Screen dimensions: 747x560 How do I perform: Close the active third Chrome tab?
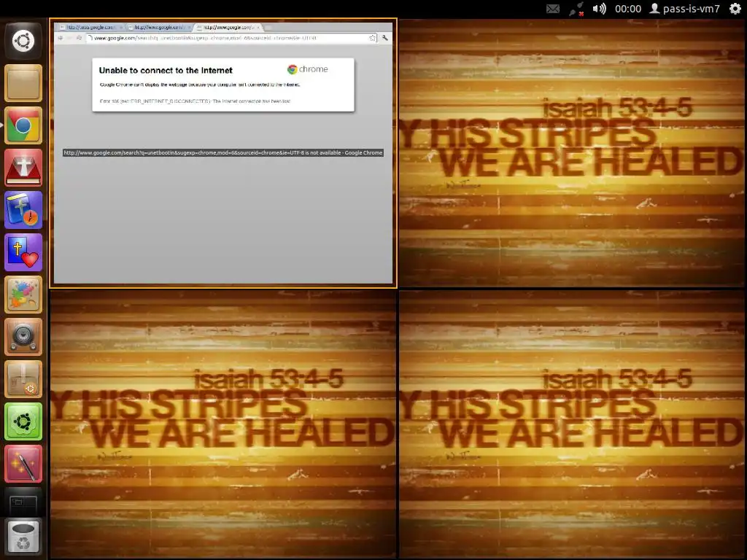click(x=258, y=28)
